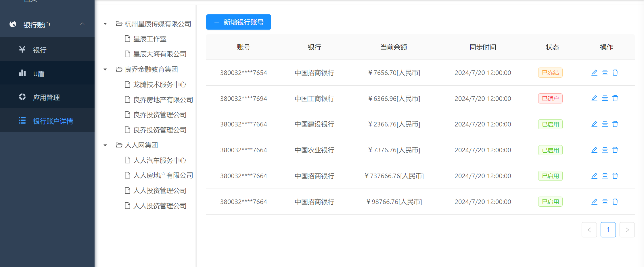Collapse the 杭州星辰传媒有限公司 tree node
The image size is (644, 267).
tap(105, 24)
